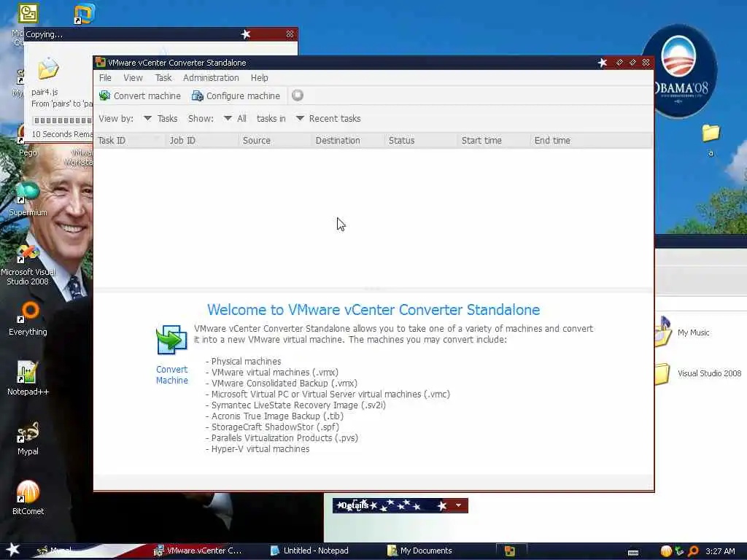Click the orange BitComet tray icon

[666, 551]
